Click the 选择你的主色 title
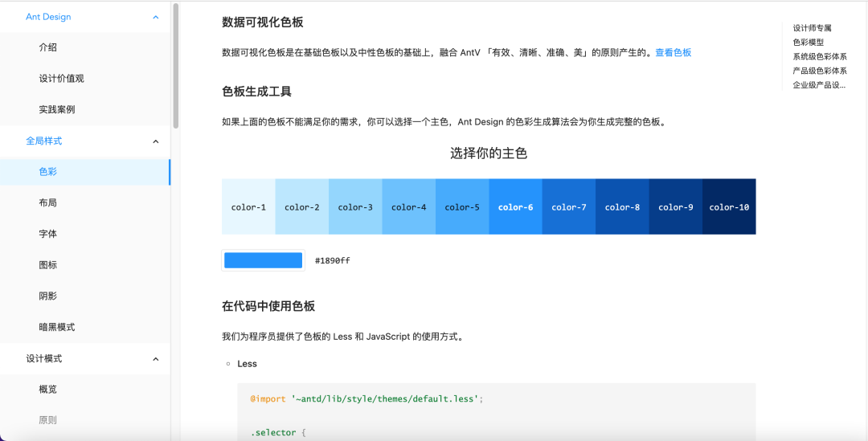 (489, 153)
